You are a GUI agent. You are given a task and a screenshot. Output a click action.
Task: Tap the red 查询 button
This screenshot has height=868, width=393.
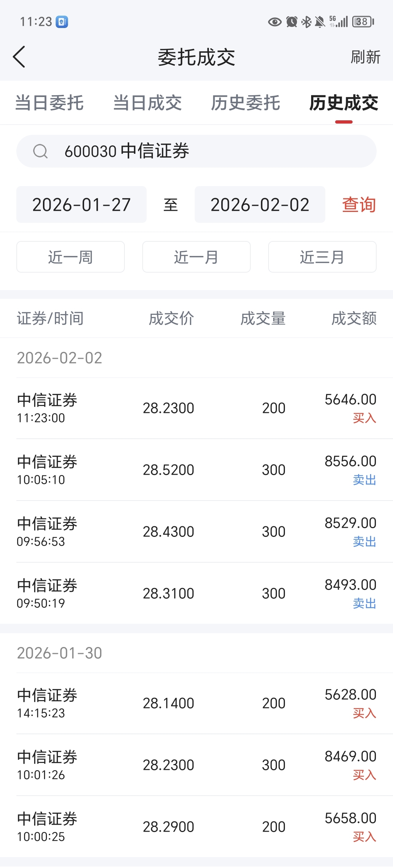click(x=359, y=205)
